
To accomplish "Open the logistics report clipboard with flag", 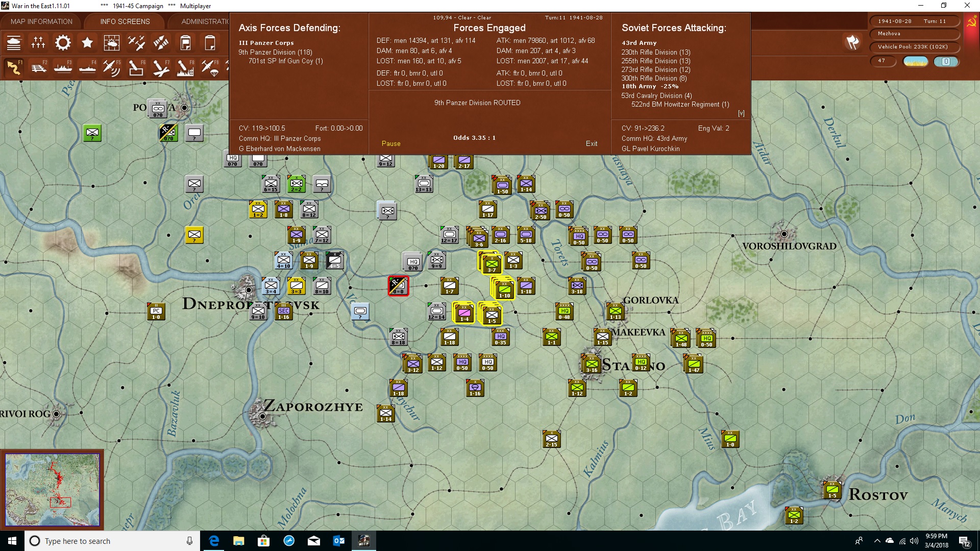I will [x=185, y=43].
